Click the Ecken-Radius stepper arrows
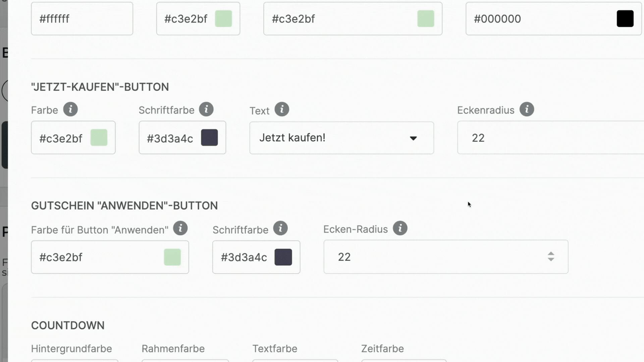The image size is (644, 362). (x=551, y=257)
